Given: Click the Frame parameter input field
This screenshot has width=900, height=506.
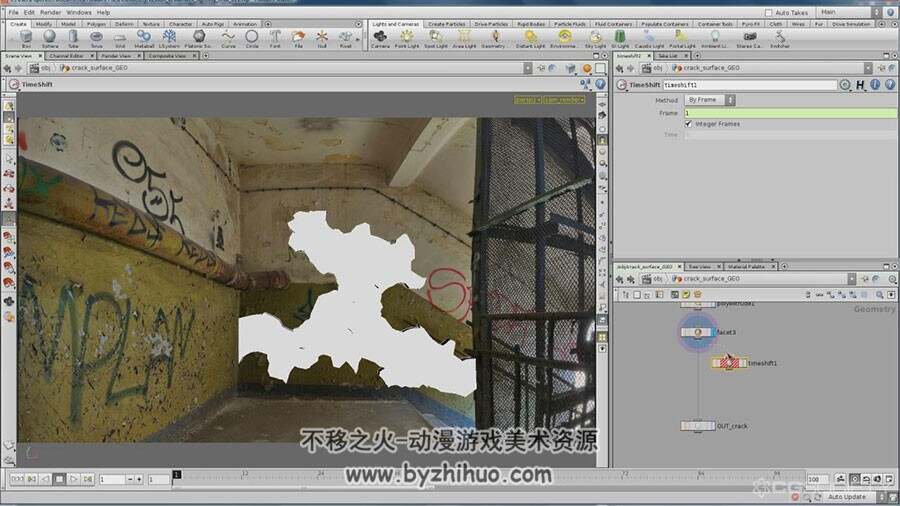Looking at the screenshot, I should pyautogui.click(x=790, y=113).
